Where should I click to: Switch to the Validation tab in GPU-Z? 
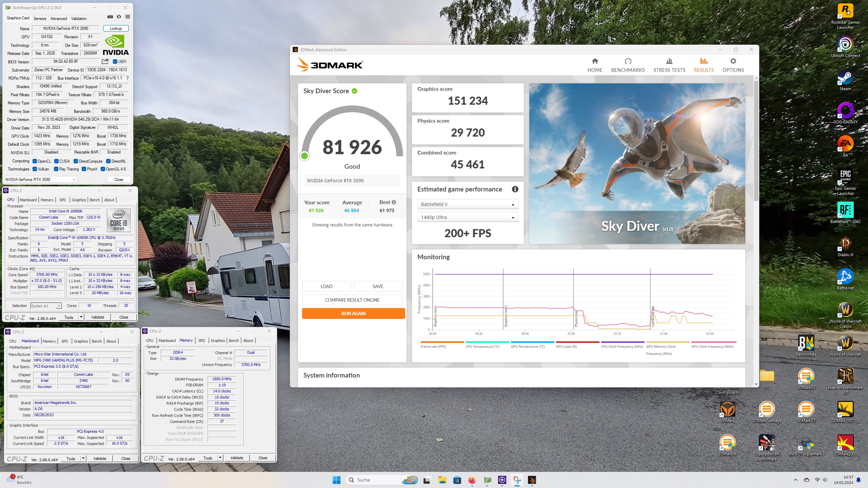[x=79, y=18]
